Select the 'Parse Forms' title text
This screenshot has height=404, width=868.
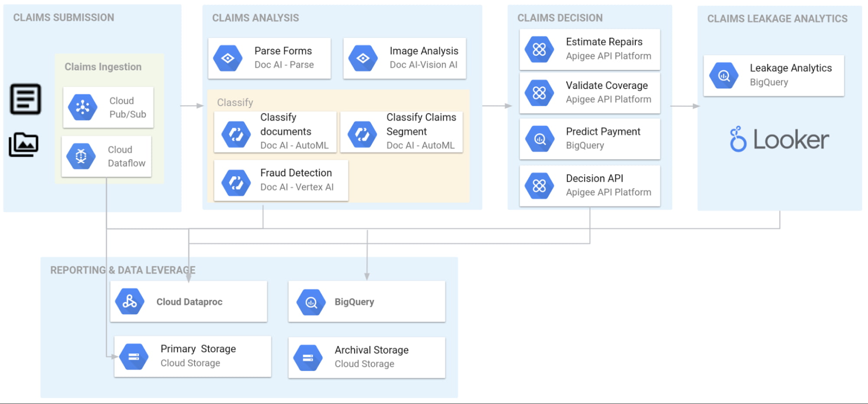coord(283,51)
